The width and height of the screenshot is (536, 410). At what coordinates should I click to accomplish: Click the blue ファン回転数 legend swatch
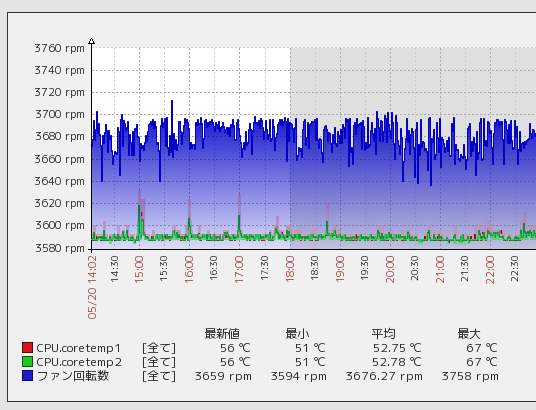[x=27, y=375]
